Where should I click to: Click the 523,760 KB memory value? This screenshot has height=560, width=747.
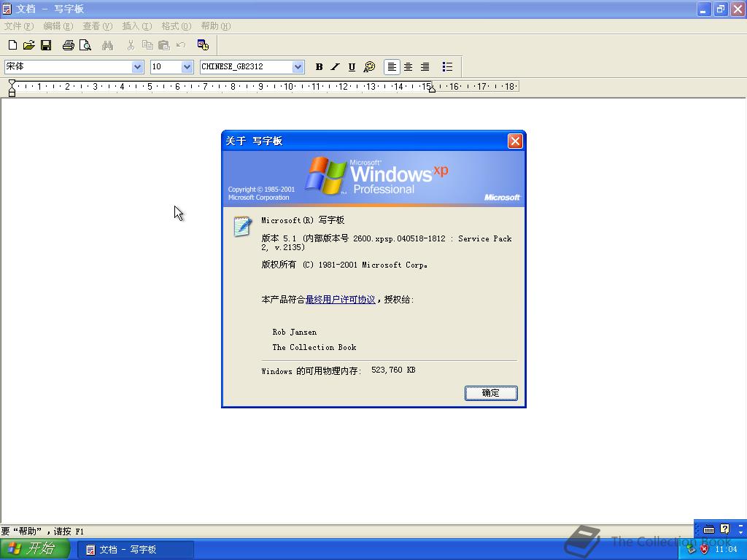point(393,370)
